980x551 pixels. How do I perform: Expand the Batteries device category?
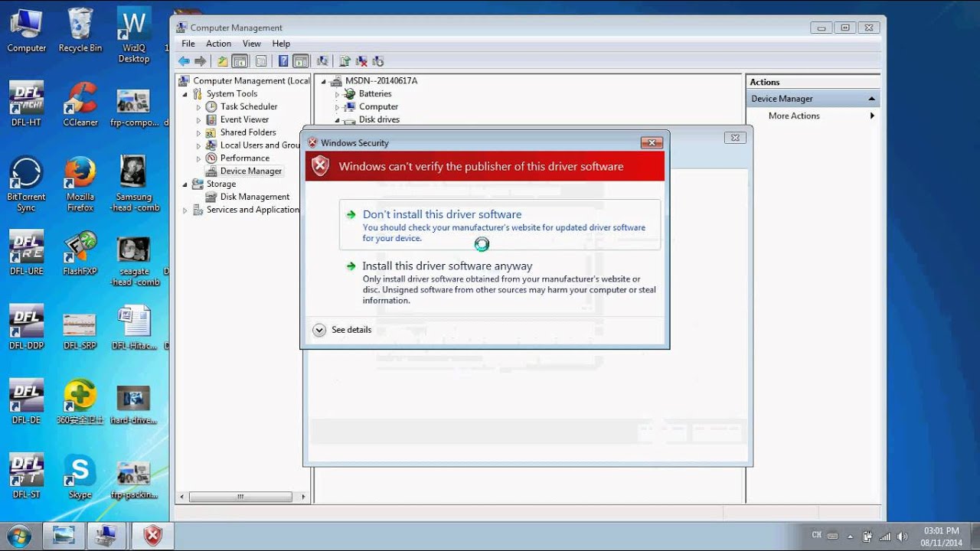(337, 94)
